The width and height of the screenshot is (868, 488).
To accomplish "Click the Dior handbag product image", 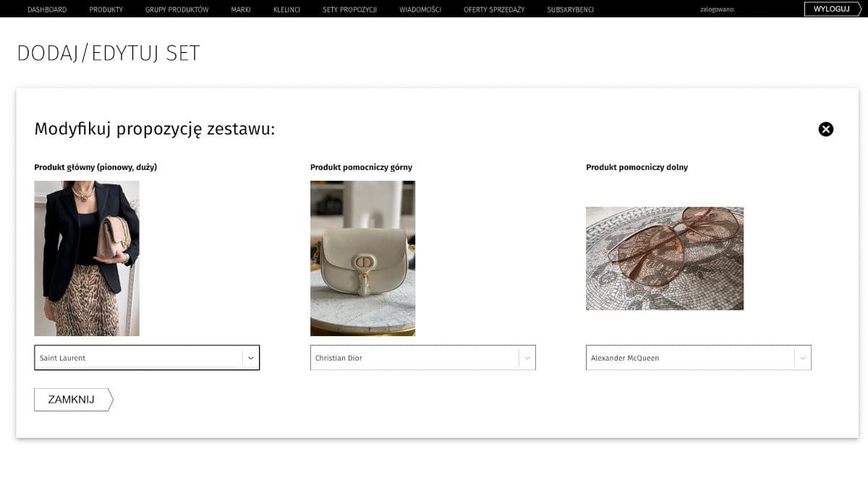I will [362, 258].
